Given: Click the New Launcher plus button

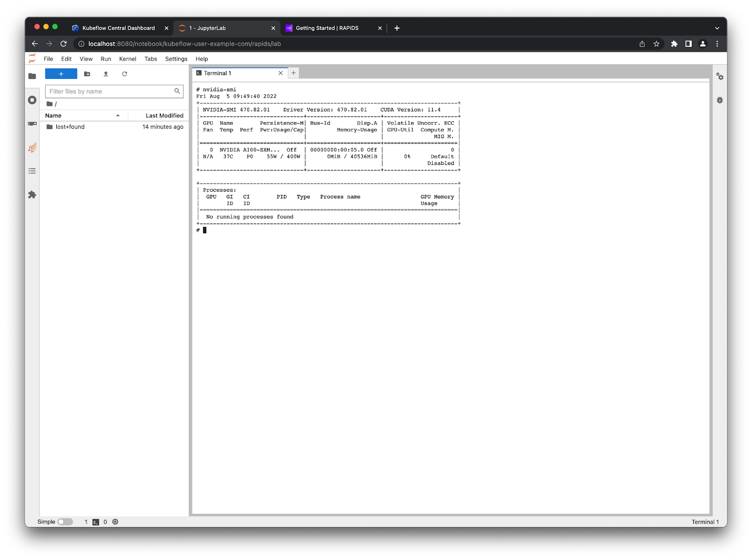Looking at the screenshot, I should click(x=61, y=74).
